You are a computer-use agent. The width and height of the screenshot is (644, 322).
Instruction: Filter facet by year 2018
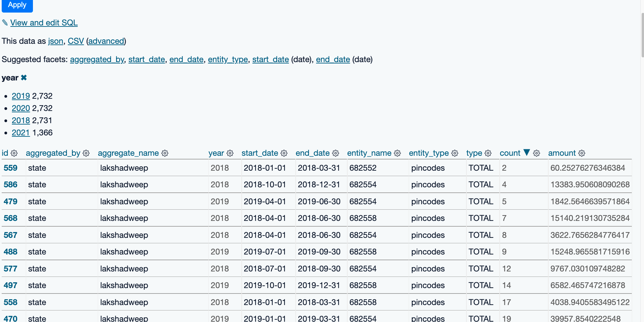click(21, 120)
